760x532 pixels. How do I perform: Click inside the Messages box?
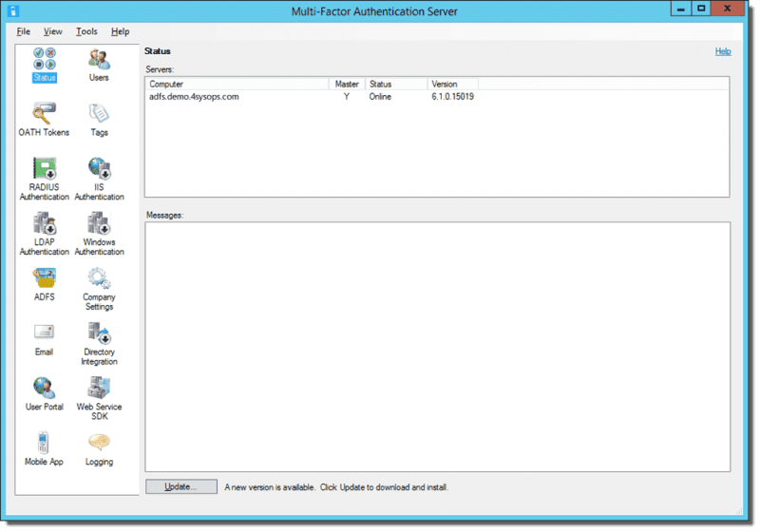tap(437, 347)
